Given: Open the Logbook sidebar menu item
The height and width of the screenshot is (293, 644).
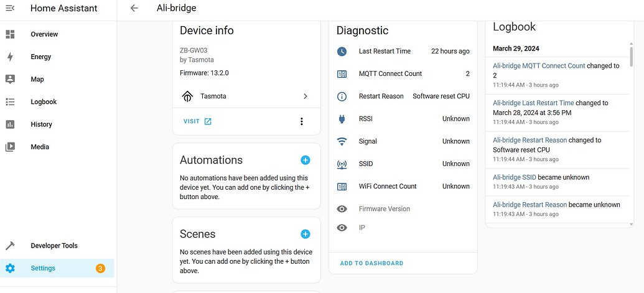Looking at the screenshot, I should click(x=57, y=102).
